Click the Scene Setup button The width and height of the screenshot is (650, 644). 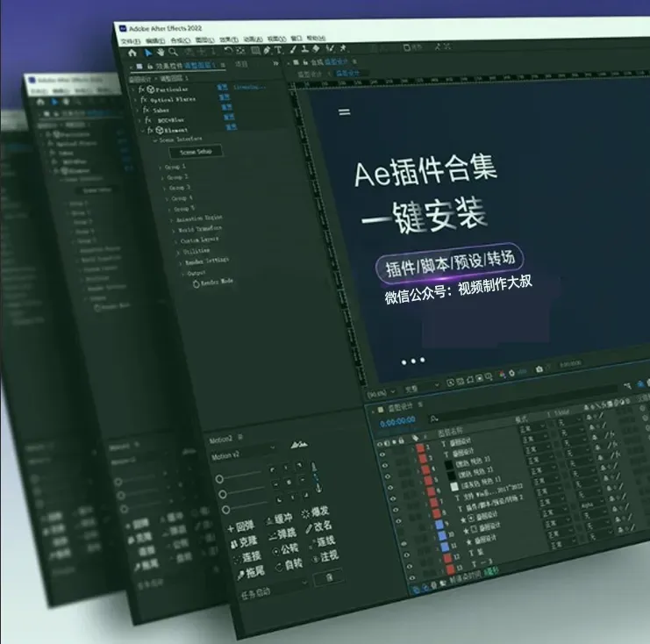[x=196, y=152]
